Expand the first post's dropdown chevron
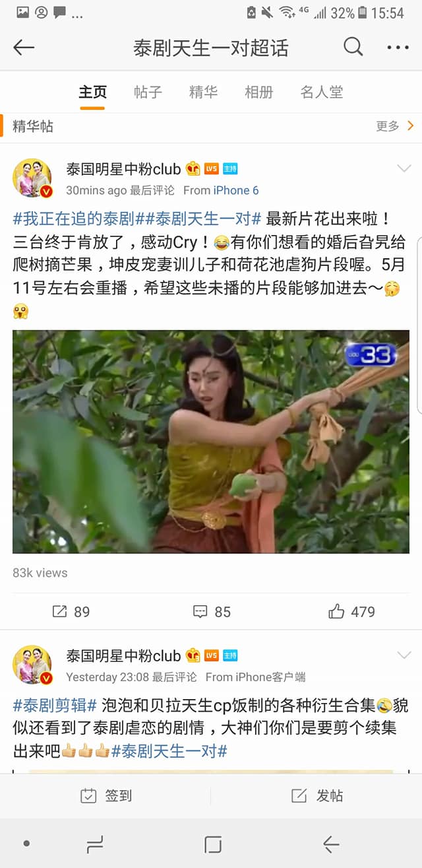The image size is (422, 868). tap(404, 168)
